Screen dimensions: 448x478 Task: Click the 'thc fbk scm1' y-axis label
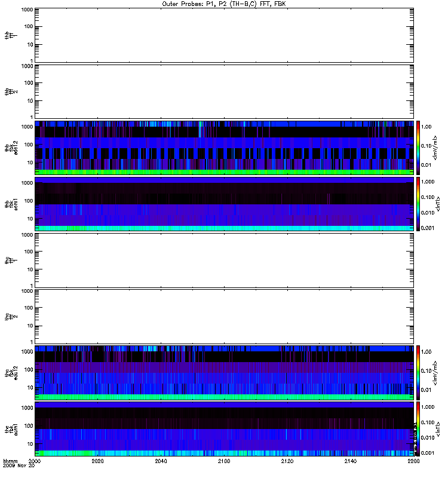tap(11, 429)
